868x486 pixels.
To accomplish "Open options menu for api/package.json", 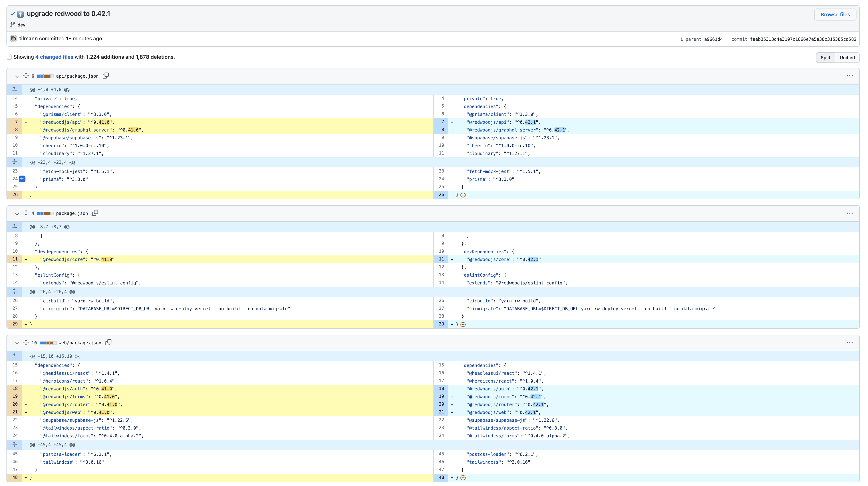I will coord(850,76).
